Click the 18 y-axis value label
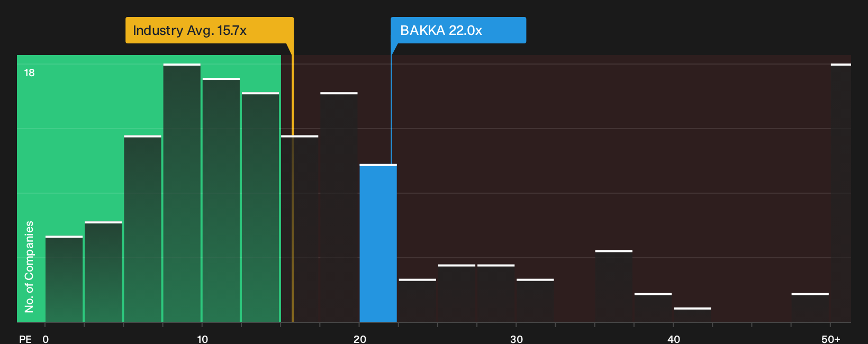Screen dimensions: 868x344 29,73
